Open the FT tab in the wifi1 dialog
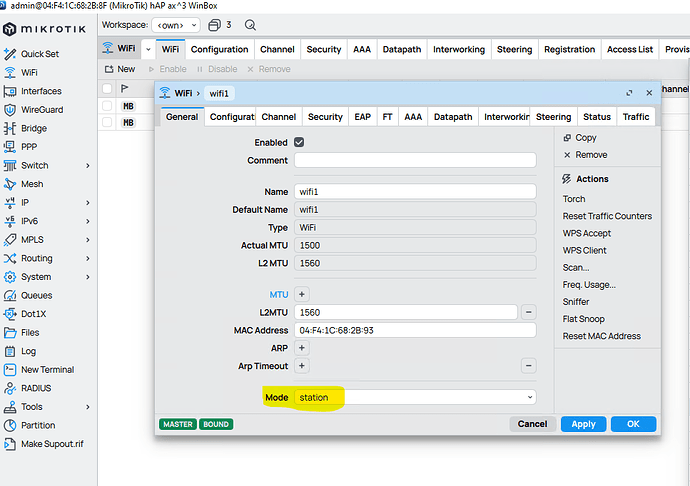 point(387,117)
